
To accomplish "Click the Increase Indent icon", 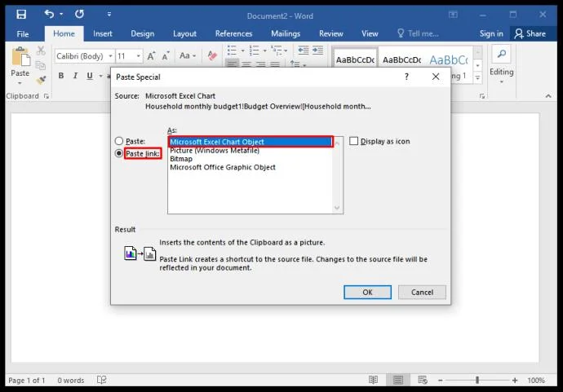I will [x=317, y=51].
